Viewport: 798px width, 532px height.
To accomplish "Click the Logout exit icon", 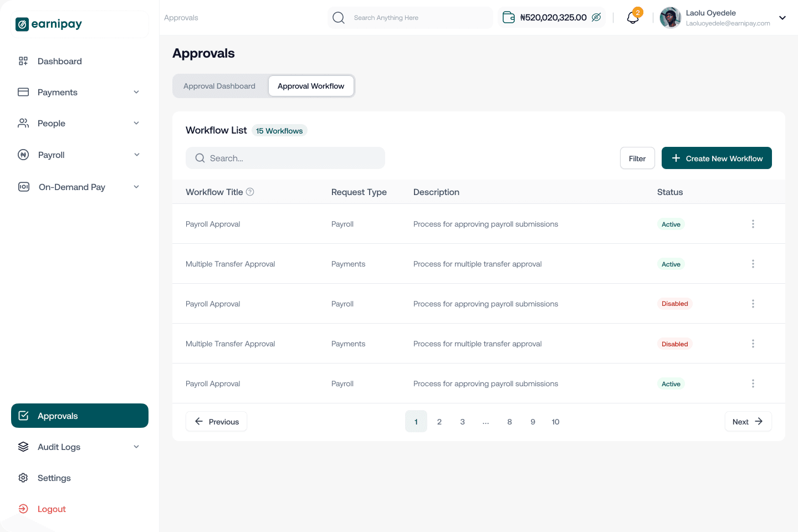I will coord(23,509).
